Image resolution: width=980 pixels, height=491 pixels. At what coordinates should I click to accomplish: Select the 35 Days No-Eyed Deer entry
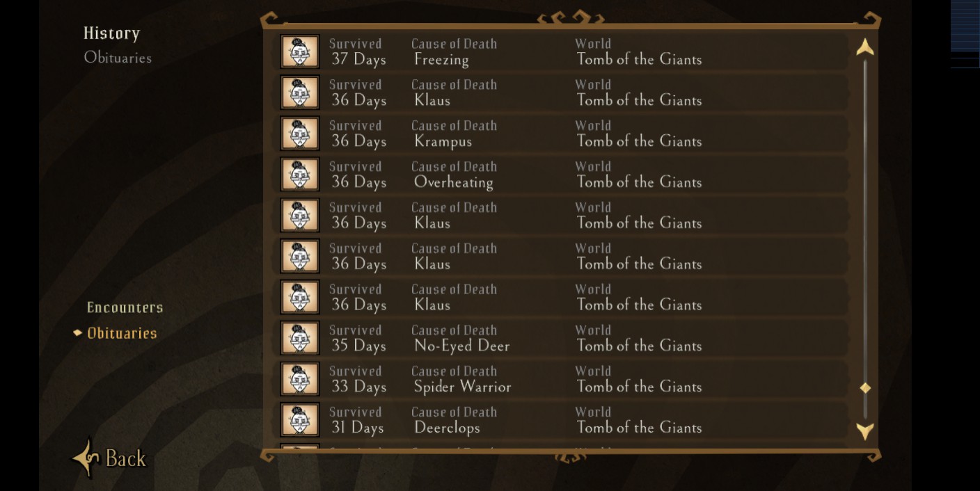click(557, 338)
